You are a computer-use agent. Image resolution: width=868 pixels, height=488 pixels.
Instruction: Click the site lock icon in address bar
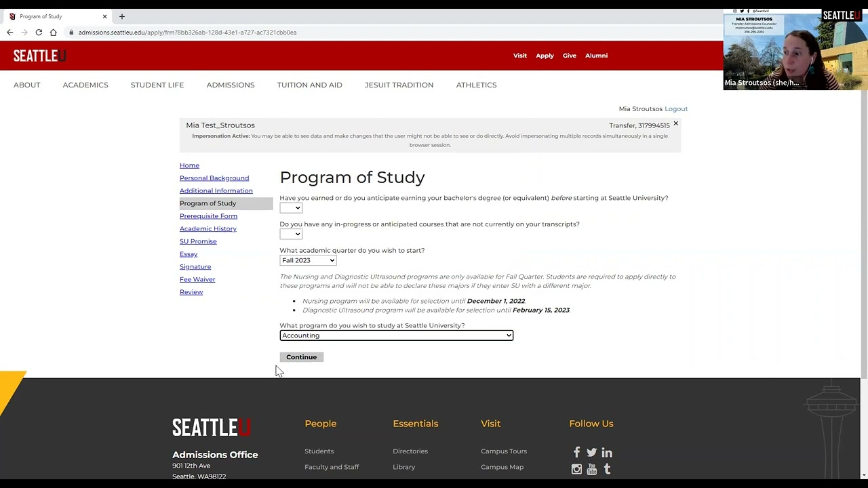coord(71,32)
